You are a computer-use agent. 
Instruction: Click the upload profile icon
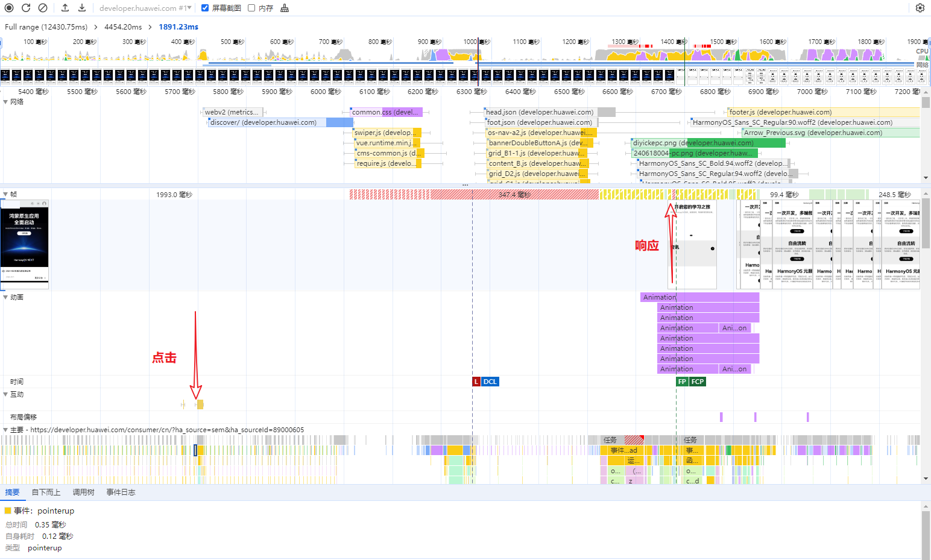65,8
